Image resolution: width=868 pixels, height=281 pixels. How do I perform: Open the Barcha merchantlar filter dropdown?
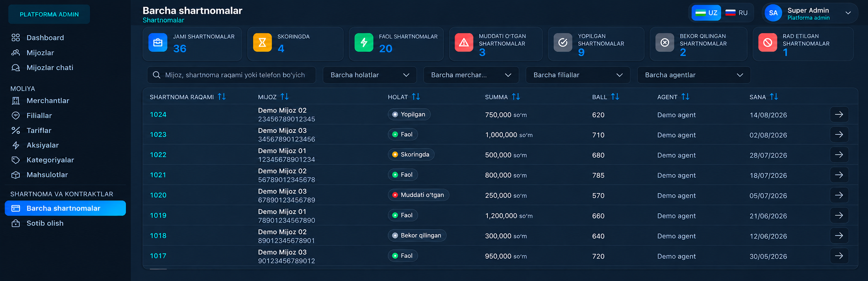pos(471,75)
